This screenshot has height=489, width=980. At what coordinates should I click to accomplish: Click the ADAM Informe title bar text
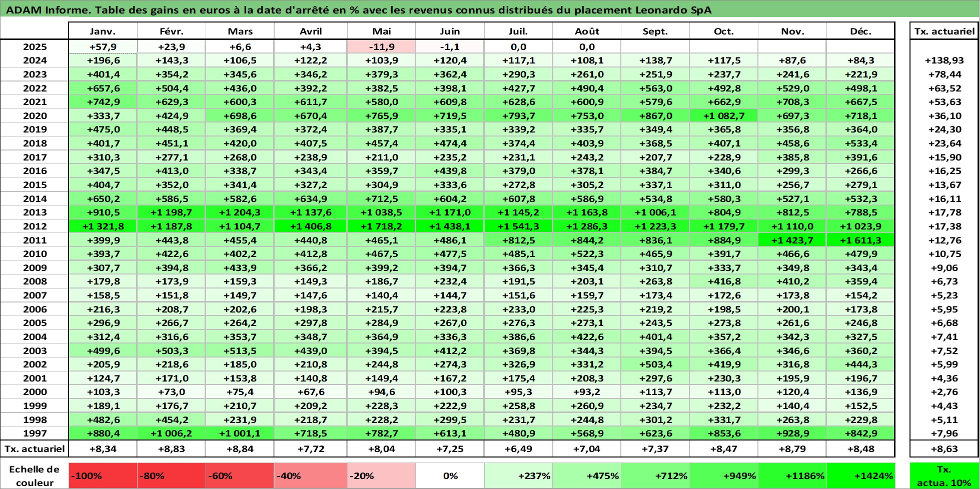(359, 9)
